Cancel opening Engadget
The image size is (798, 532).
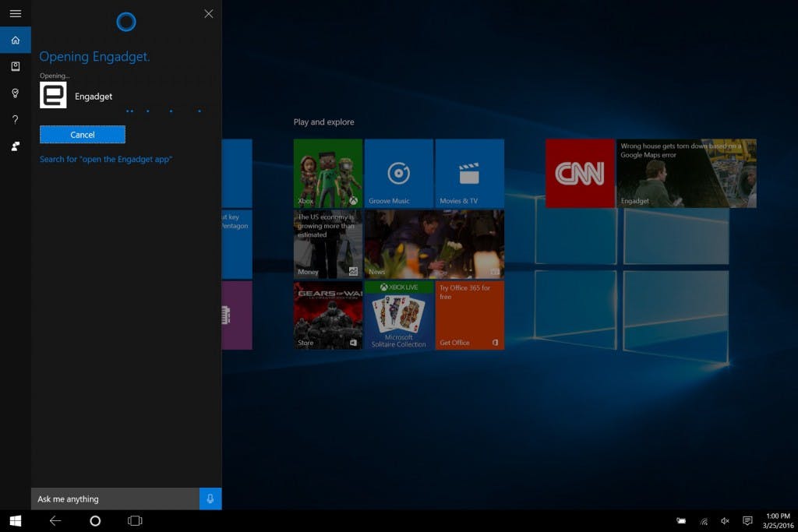tap(83, 135)
